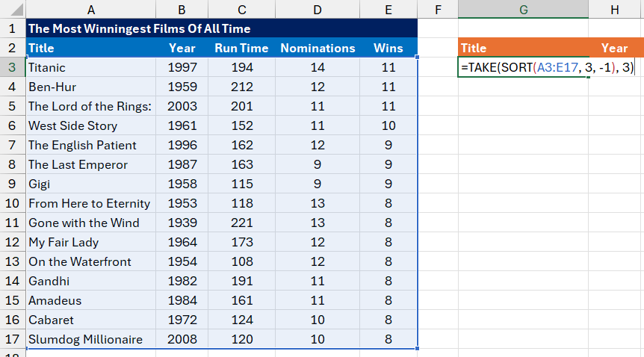Select 'Gone with the Wind' cell
Screen dimensions: 644x357
[x=90, y=223]
